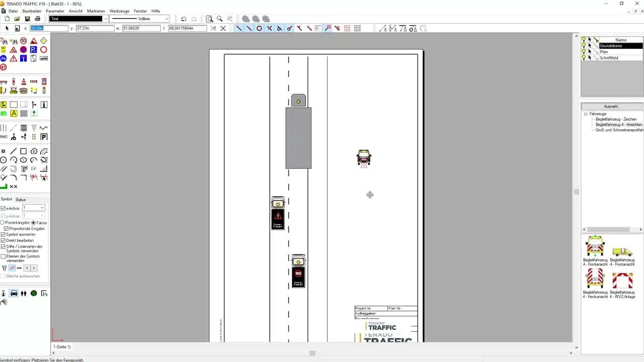Click the X cancel icon in coordinate bar
Screen dimensions: 644x362
(223, 29)
